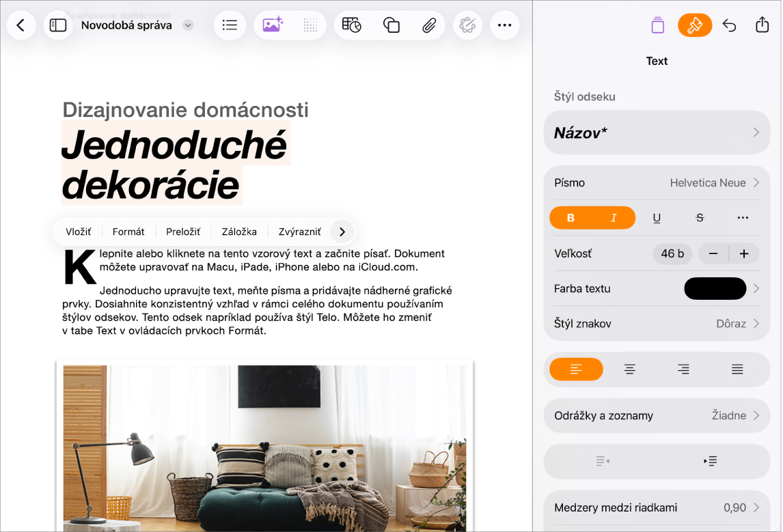The image size is (783, 532).
Task: Click the Štýl odseku section label
Action: pyautogui.click(x=584, y=97)
